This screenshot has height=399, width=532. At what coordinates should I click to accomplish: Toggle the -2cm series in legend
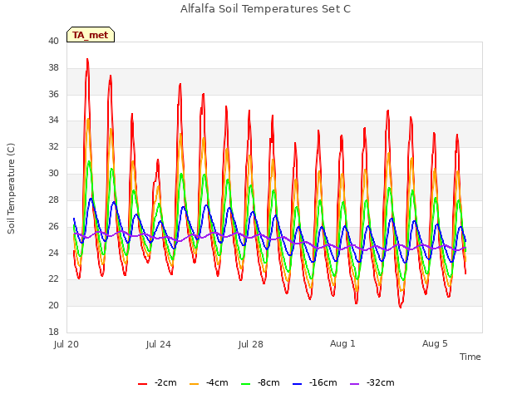(157, 382)
